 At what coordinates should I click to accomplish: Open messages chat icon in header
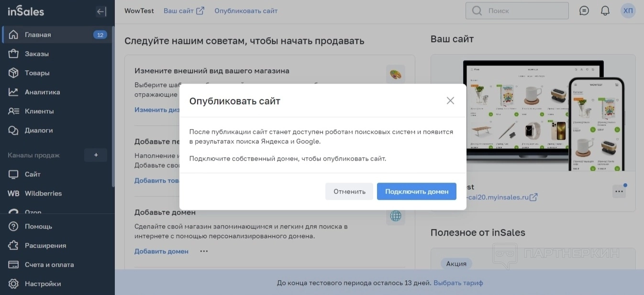[584, 11]
